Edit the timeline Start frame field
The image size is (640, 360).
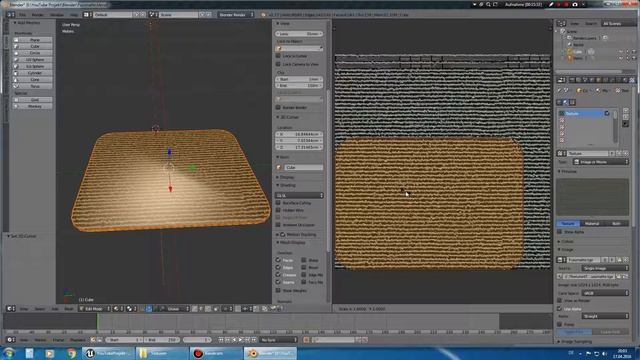point(124,340)
